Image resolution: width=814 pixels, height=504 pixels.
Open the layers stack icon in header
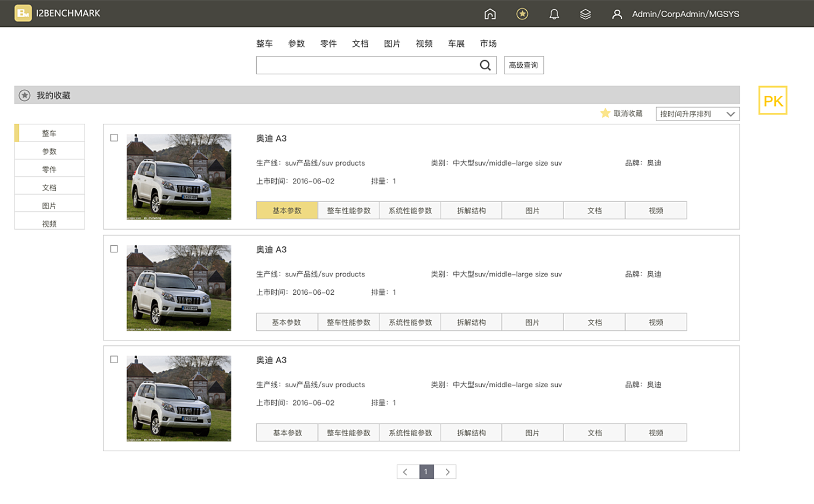point(586,14)
